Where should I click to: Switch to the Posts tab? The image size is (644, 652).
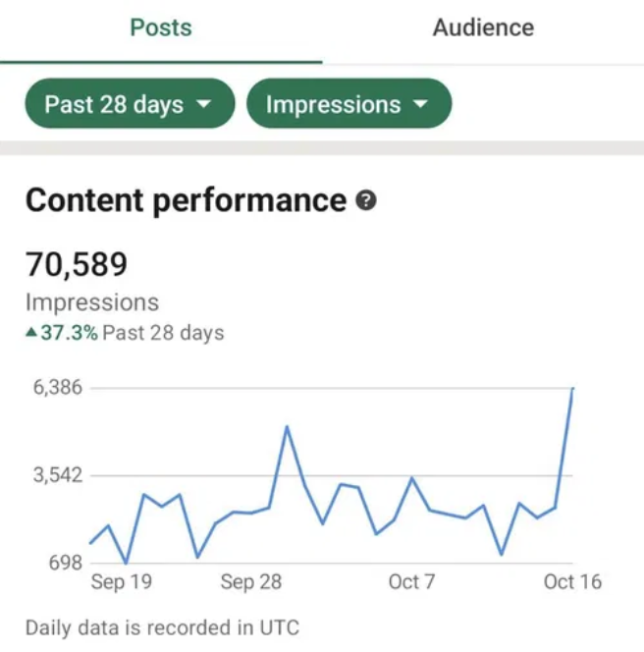click(x=160, y=27)
